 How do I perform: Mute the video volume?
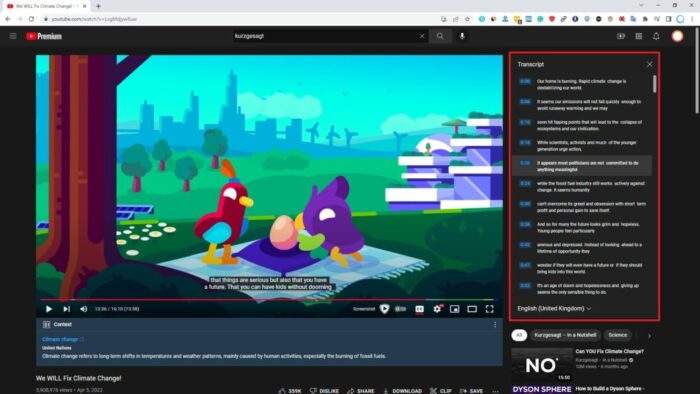pyautogui.click(x=83, y=309)
